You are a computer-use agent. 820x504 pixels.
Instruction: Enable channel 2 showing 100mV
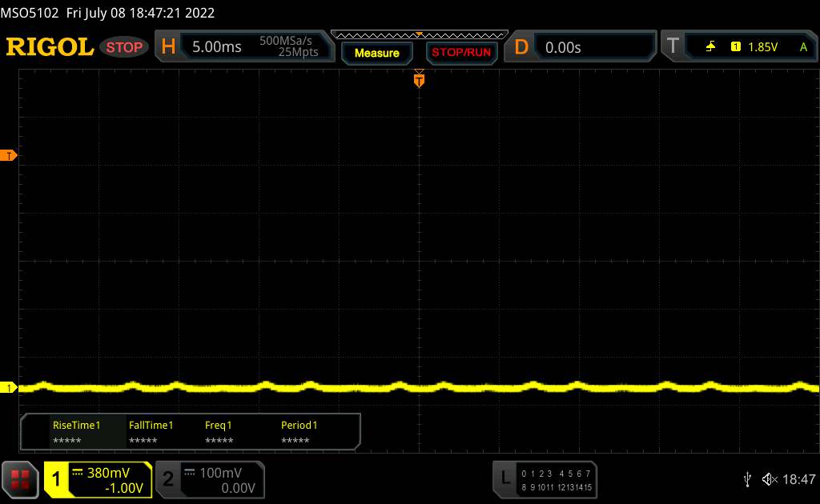208,480
